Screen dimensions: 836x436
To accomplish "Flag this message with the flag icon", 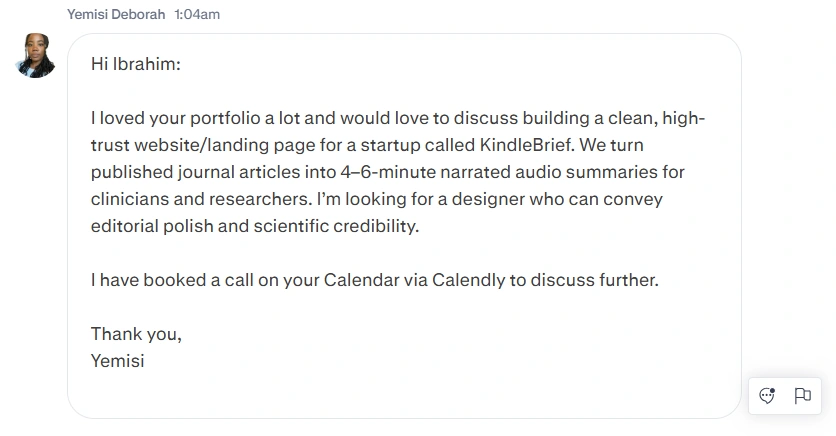I will pos(802,395).
